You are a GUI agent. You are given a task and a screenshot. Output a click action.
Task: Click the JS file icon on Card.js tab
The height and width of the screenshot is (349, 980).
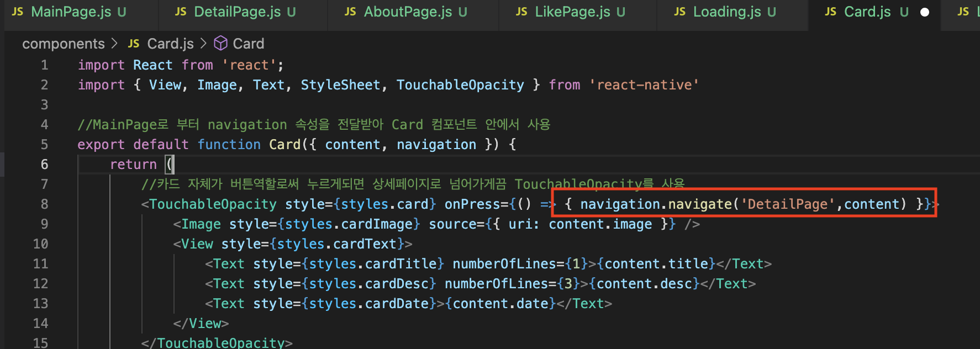tap(831, 12)
